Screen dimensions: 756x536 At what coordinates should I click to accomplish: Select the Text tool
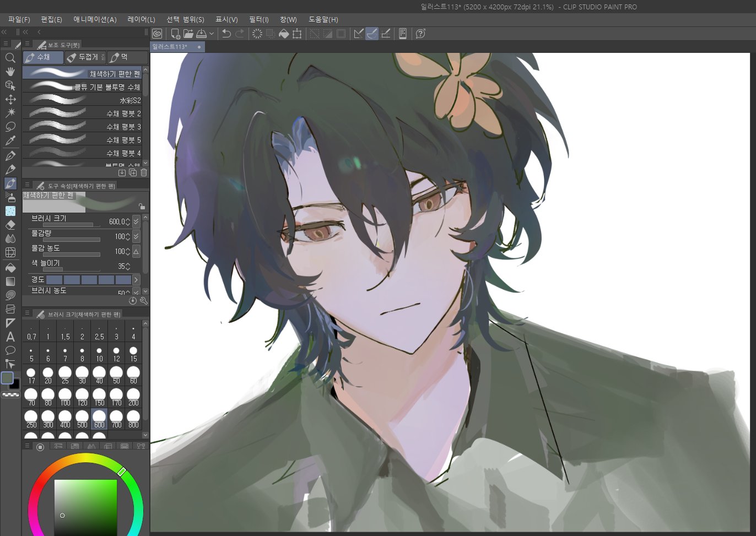click(10, 337)
